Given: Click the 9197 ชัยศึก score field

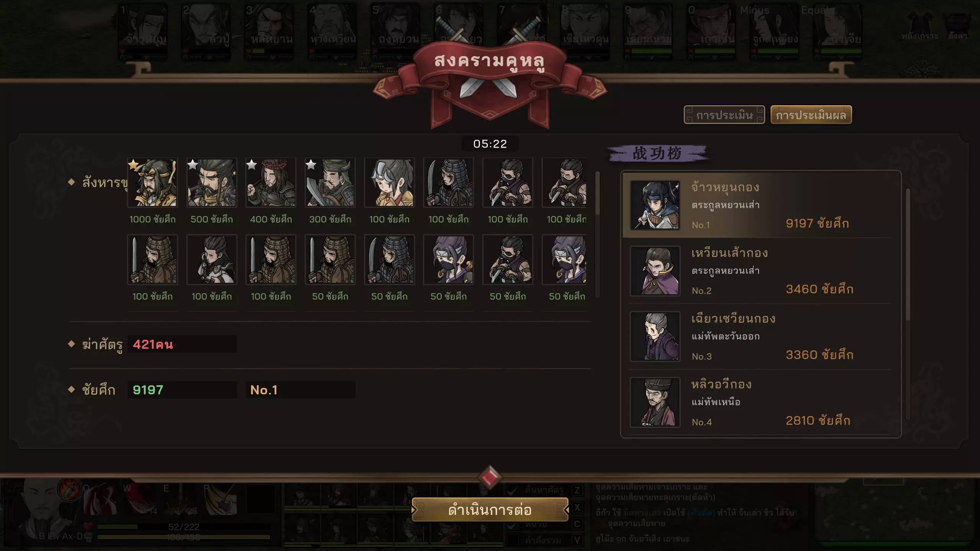Looking at the screenshot, I should 182,390.
